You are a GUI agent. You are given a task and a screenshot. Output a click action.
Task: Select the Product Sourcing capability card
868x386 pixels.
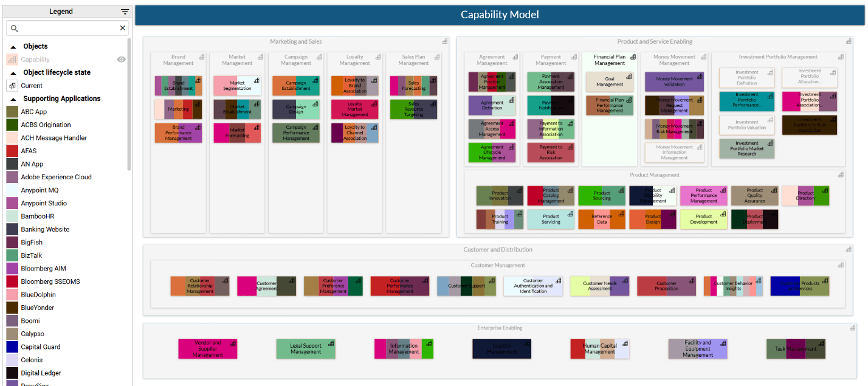point(602,196)
